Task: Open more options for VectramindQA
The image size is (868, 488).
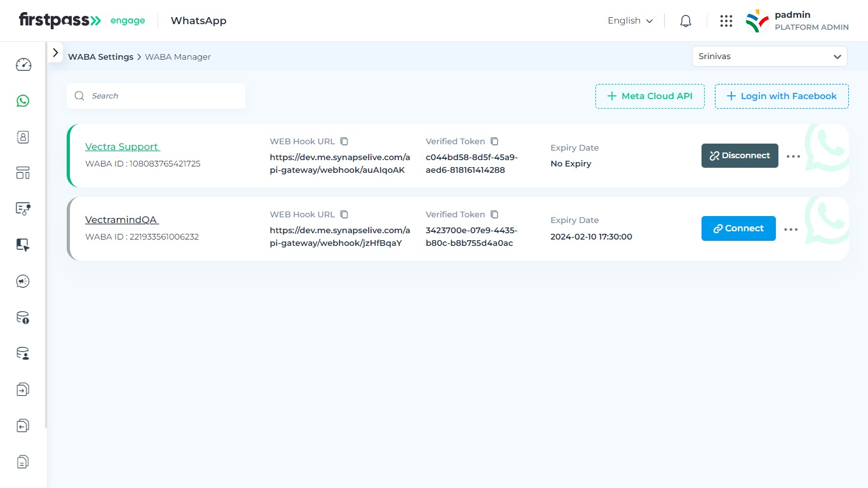Action: pyautogui.click(x=790, y=229)
